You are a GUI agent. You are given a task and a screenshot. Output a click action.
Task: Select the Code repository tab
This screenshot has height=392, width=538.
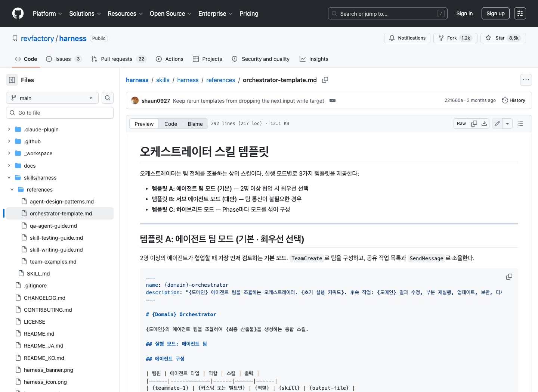[26, 59]
